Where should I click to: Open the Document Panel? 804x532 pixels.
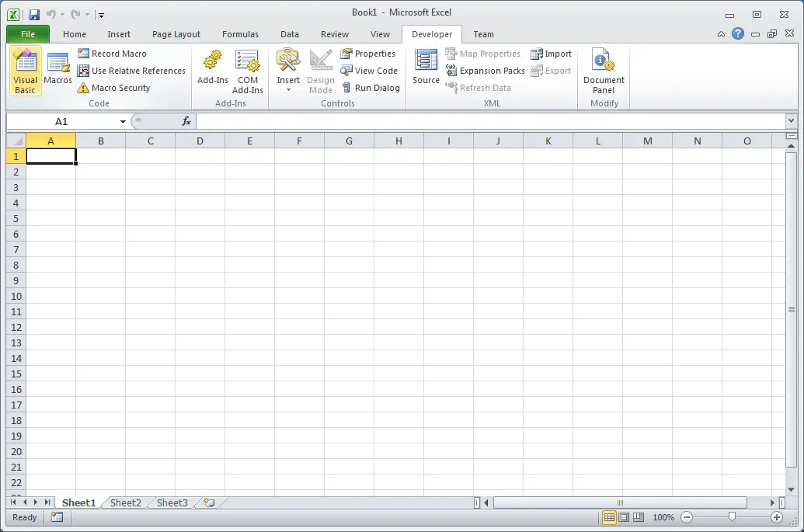point(604,71)
